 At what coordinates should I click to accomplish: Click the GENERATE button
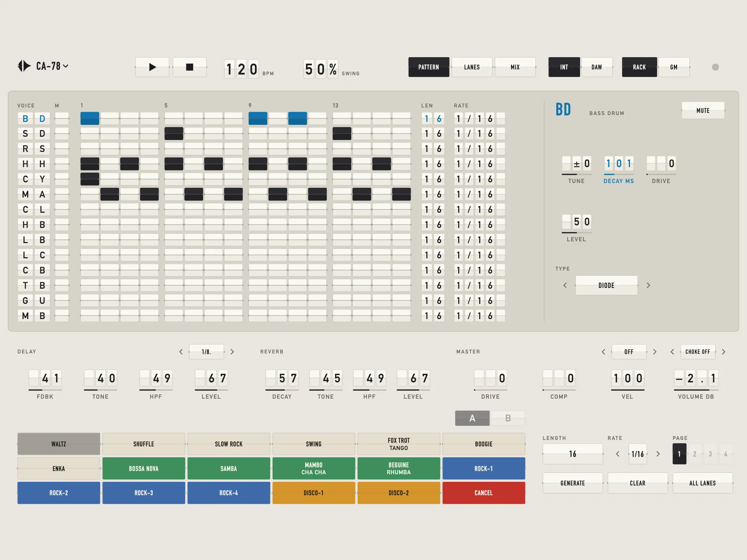tap(573, 483)
